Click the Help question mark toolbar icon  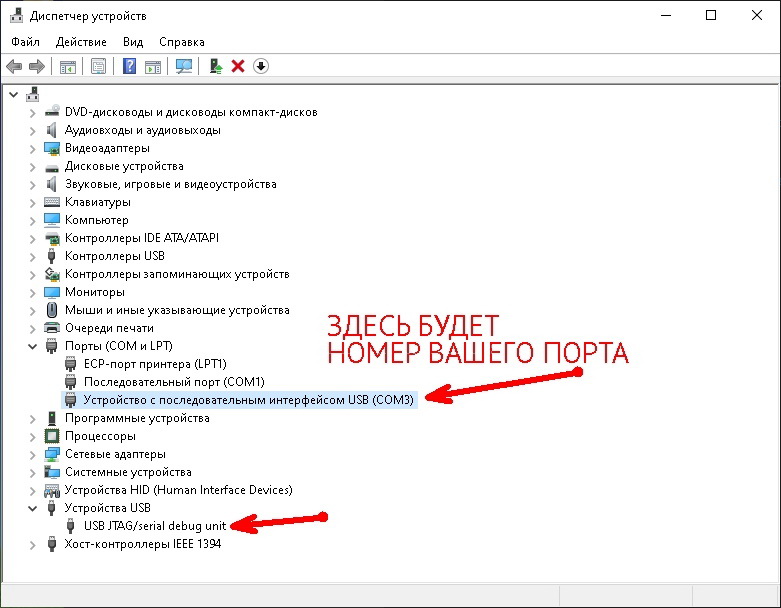(129, 66)
